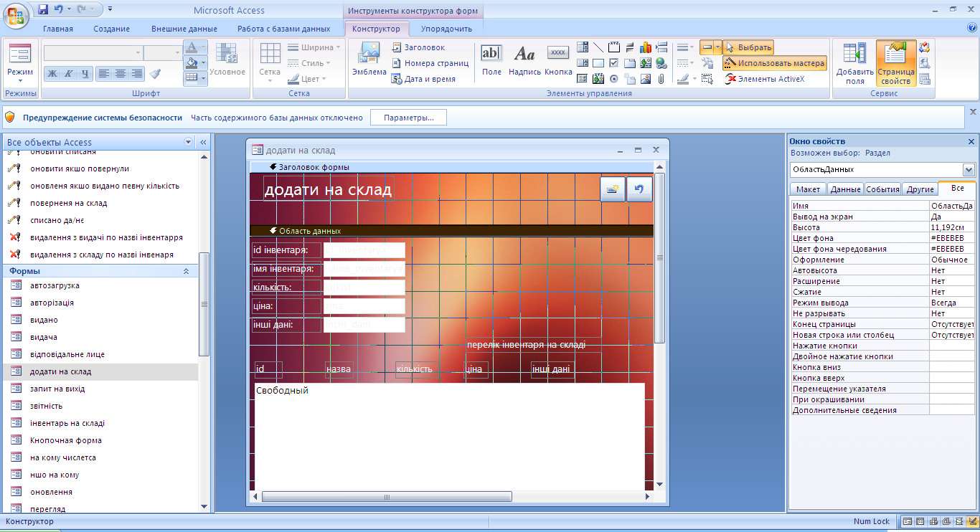Click the Format Painter brush icon

click(x=155, y=73)
